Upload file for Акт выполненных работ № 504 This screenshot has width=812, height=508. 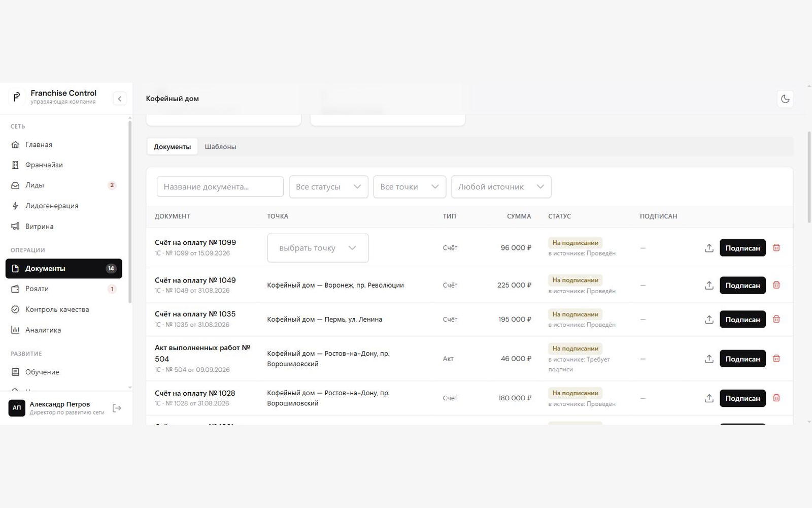tap(709, 359)
